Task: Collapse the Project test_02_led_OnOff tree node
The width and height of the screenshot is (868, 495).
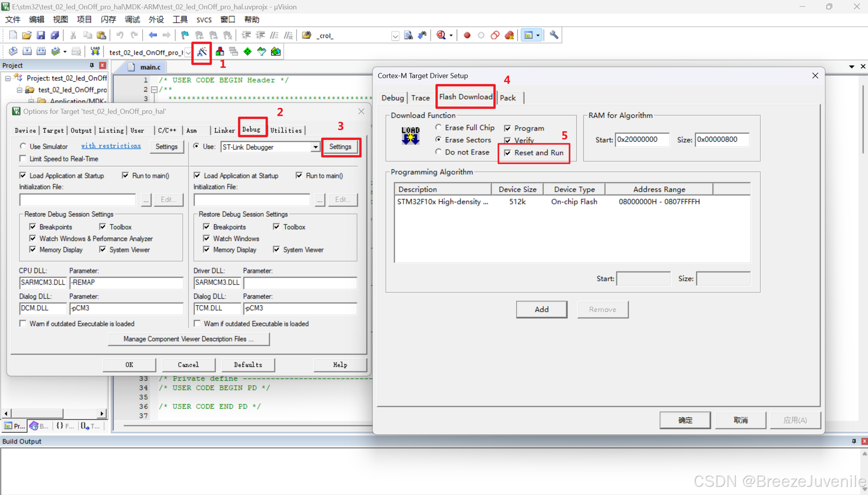Action: (x=8, y=78)
